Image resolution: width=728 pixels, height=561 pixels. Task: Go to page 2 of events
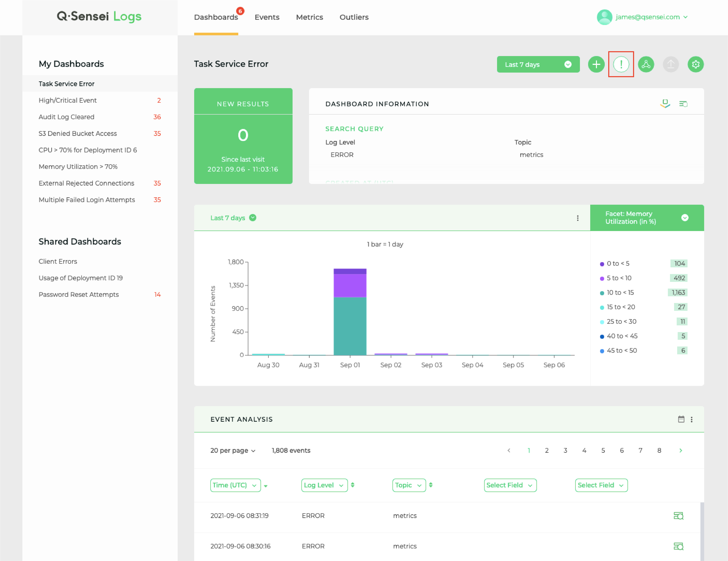tap(547, 451)
